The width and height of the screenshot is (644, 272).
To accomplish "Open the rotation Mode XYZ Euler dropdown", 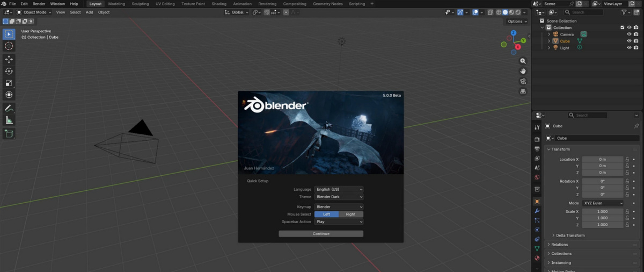I will point(603,203).
